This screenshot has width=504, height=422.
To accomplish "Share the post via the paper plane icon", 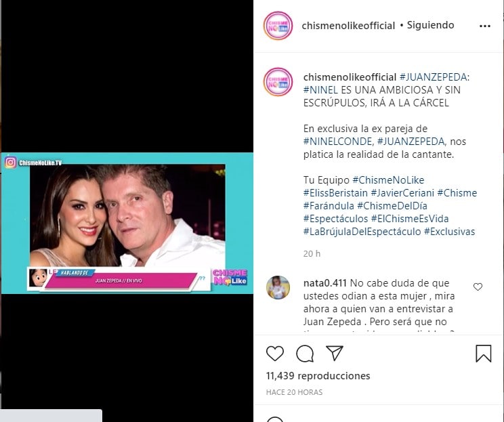I will [x=335, y=353].
